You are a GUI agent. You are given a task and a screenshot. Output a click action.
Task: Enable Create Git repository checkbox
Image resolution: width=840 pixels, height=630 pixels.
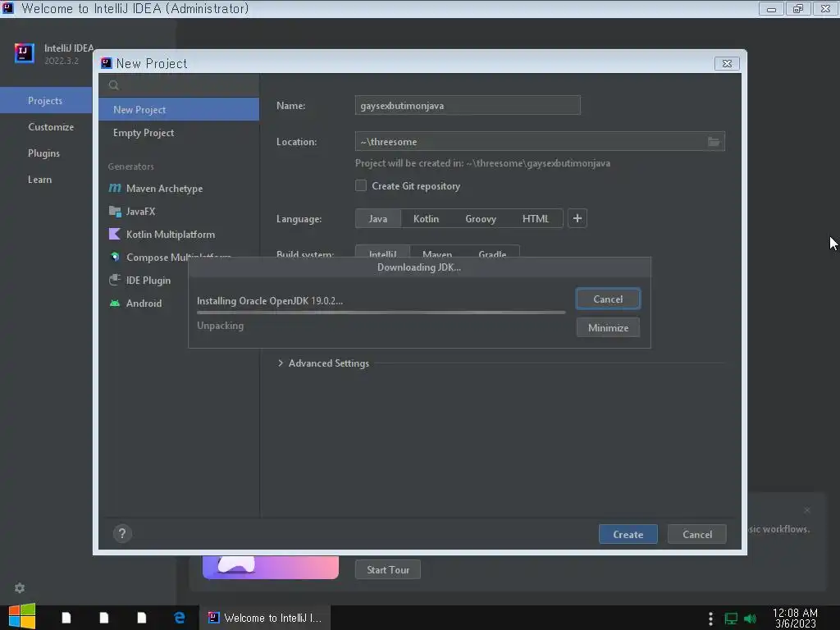(361, 185)
